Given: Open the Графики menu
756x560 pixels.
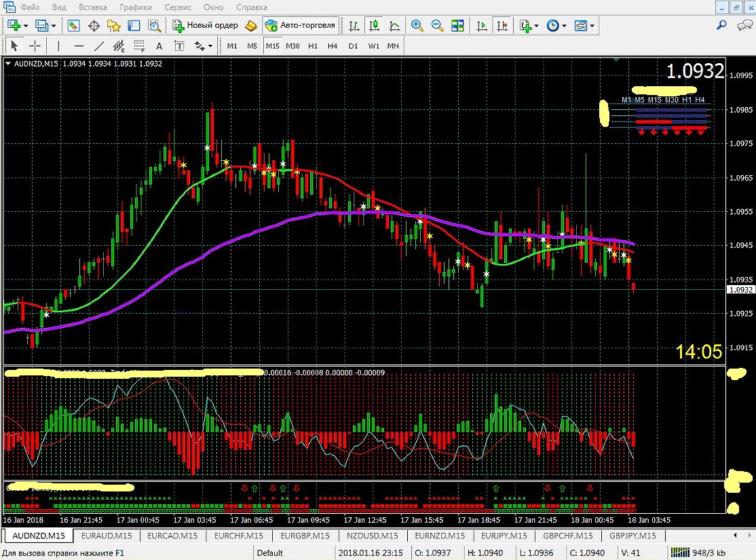Looking at the screenshot, I should tap(136, 7).
